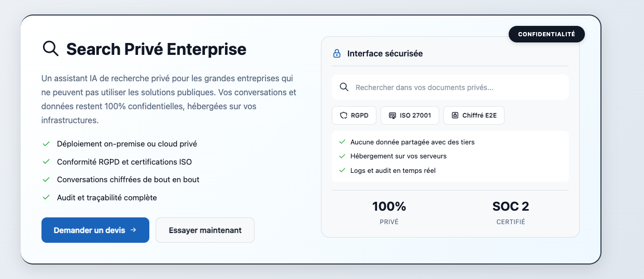The height and width of the screenshot is (279, 644).
Task: Click the lock icon on Chiffré E2E badge
Action: pyautogui.click(x=455, y=115)
